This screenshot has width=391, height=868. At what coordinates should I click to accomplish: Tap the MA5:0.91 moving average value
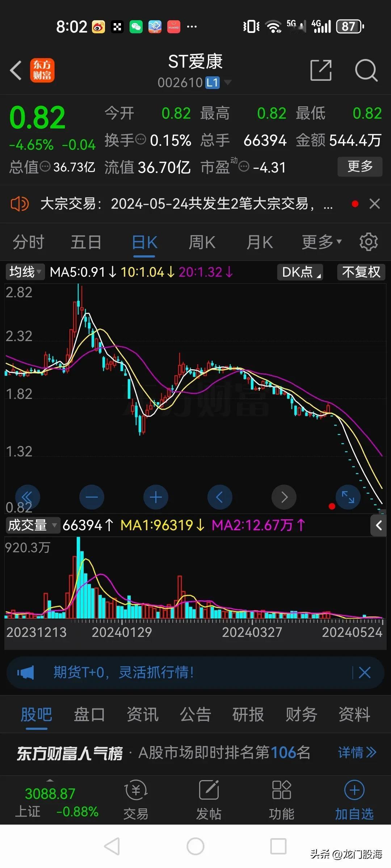[83, 272]
